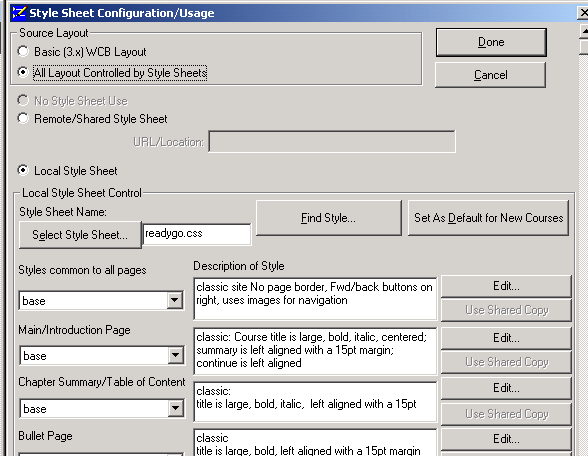The width and height of the screenshot is (588, 456).
Task: Click the common styles description text box
Action: coord(315,299)
